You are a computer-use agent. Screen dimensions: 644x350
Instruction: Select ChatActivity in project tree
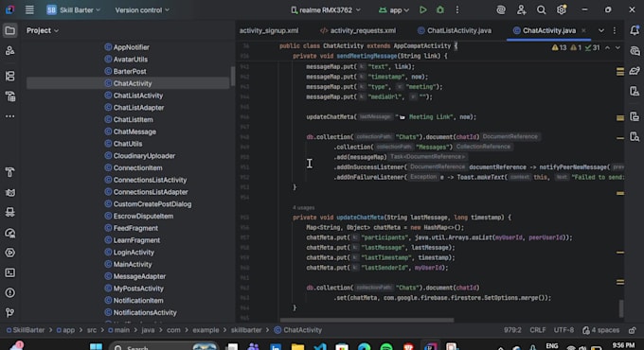128,83
